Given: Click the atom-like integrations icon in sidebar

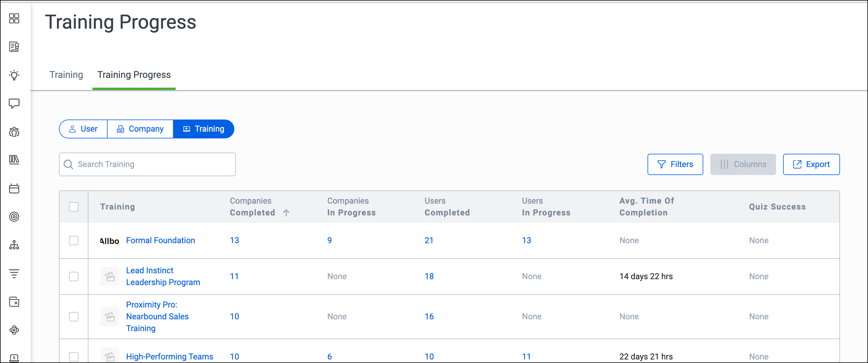Looking at the screenshot, I should pos(14,330).
